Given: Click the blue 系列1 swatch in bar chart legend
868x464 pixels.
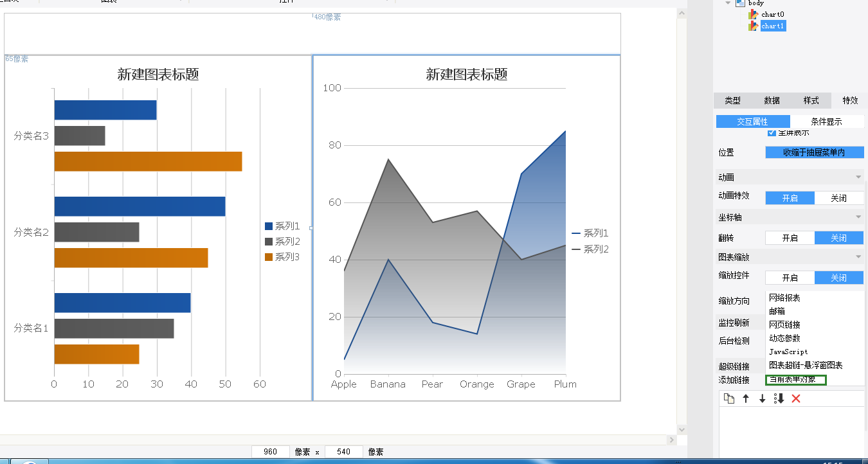Looking at the screenshot, I should point(269,226).
